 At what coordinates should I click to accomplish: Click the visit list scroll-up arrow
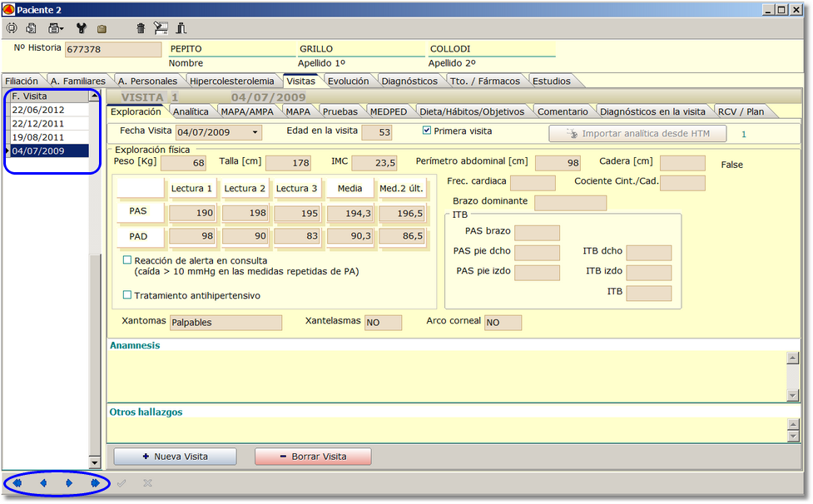94,96
